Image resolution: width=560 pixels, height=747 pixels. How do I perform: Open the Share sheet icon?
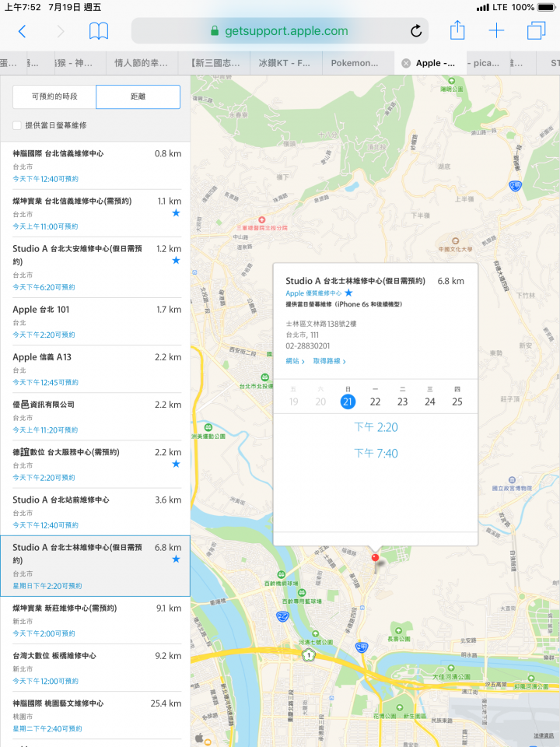[x=457, y=30]
